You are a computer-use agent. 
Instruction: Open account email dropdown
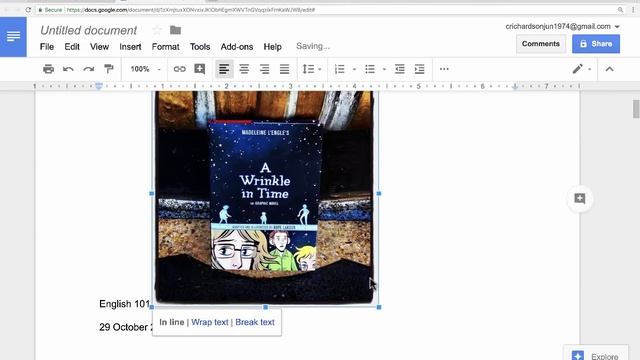click(562, 27)
